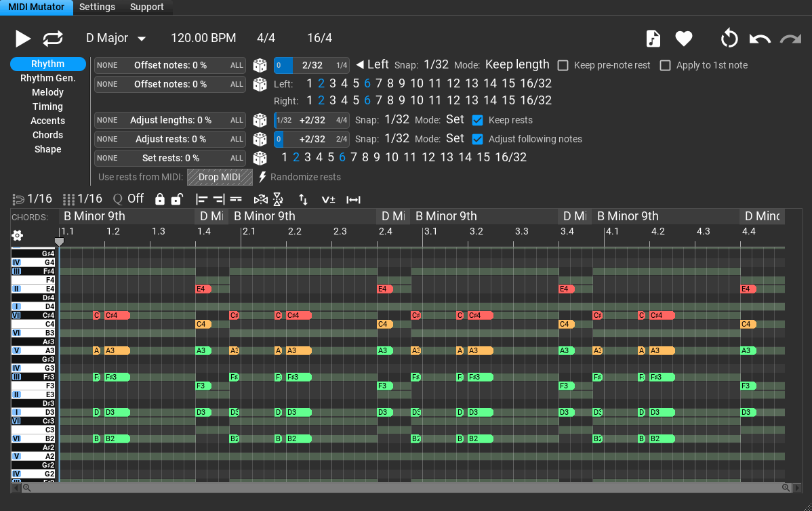Click the heart favorites icon
This screenshot has width=812, height=511.
[x=684, y=39]
